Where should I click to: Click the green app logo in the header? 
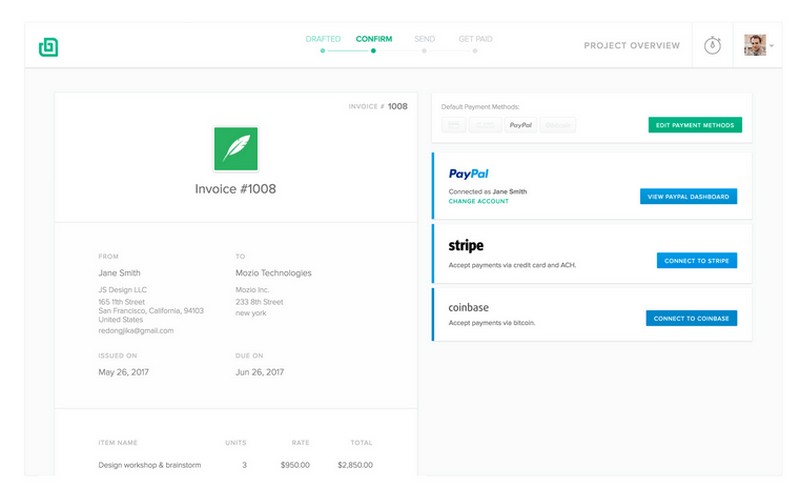click(x=48, y=47)
